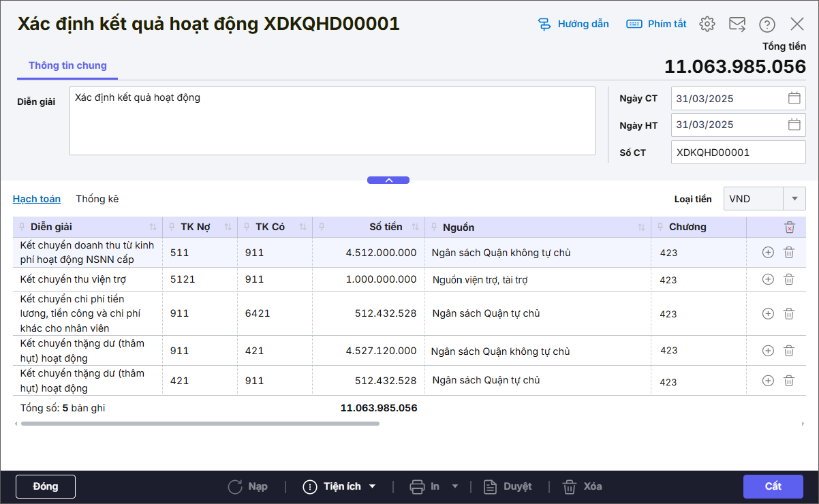Image resolution: width=819 pixels, height=504 pixels.
Task: Pin the Số tiền column
Action: [x=322, y=227]
